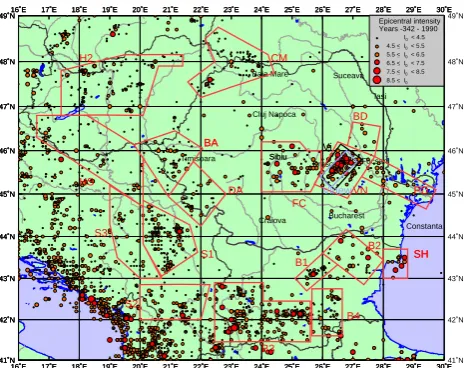
Task: Click the Suceava city label
Action: coord(348,76)
